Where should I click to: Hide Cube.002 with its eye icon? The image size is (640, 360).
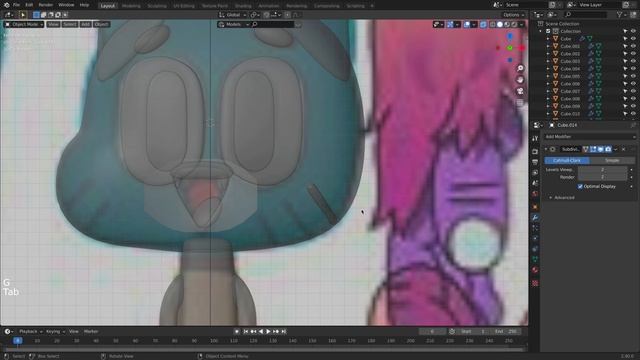point(633,53)
